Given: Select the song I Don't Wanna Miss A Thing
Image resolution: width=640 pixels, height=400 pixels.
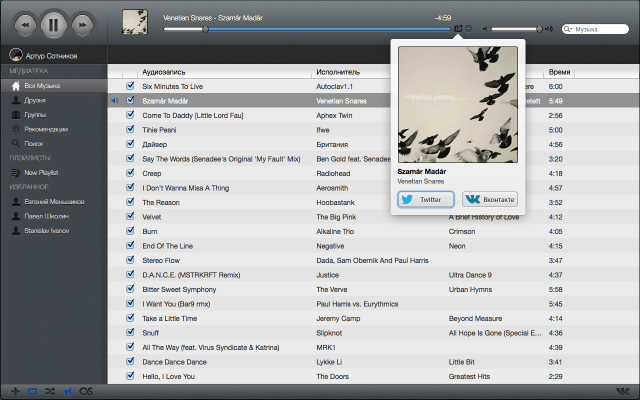Looking at the screenshot, I should [186, 188].
